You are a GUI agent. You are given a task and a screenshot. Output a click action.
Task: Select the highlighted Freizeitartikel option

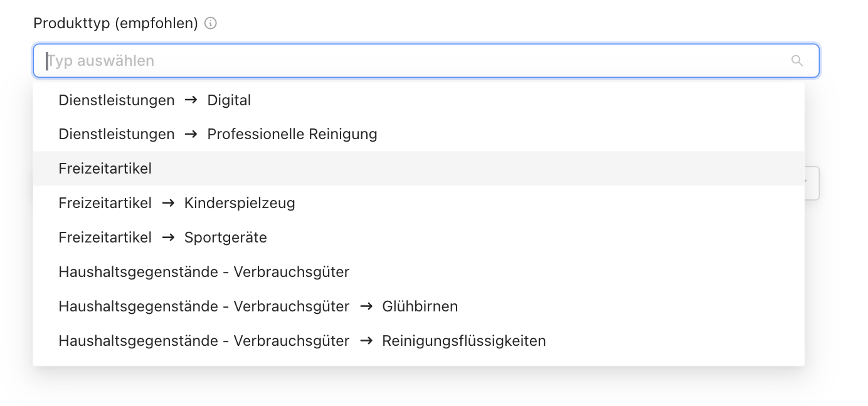pyautogui.click(x=419, y=169)
